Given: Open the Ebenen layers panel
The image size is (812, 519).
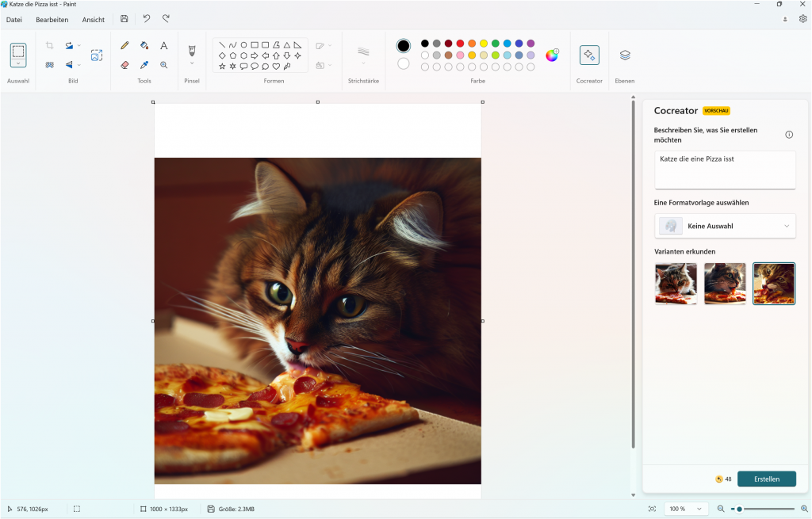Looking at the screenshot, I should coord(625,55).
